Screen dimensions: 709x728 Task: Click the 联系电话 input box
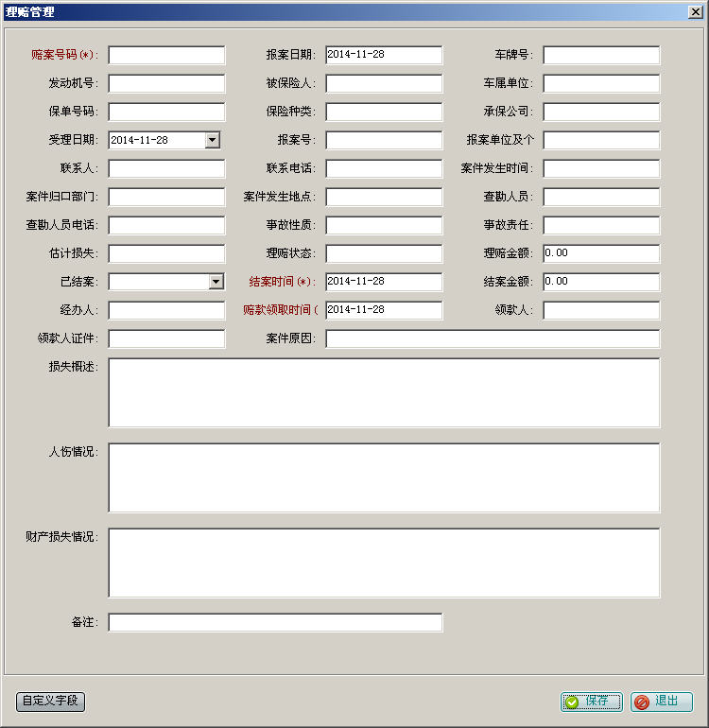tap(384, 168)
